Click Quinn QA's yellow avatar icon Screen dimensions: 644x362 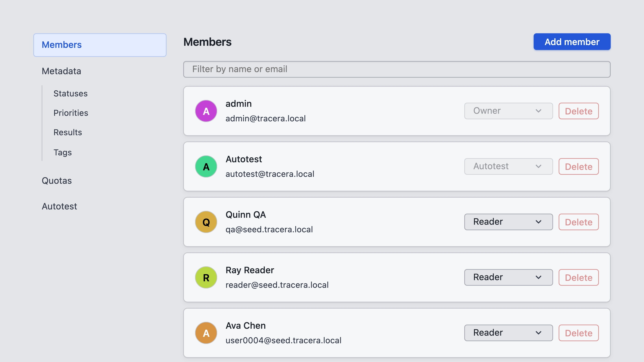point(206,222)
